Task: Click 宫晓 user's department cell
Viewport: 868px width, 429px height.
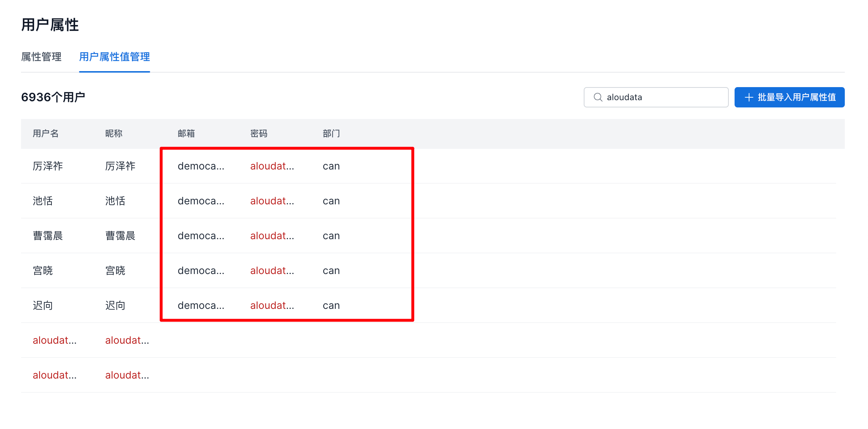Action: pos(331,271)
